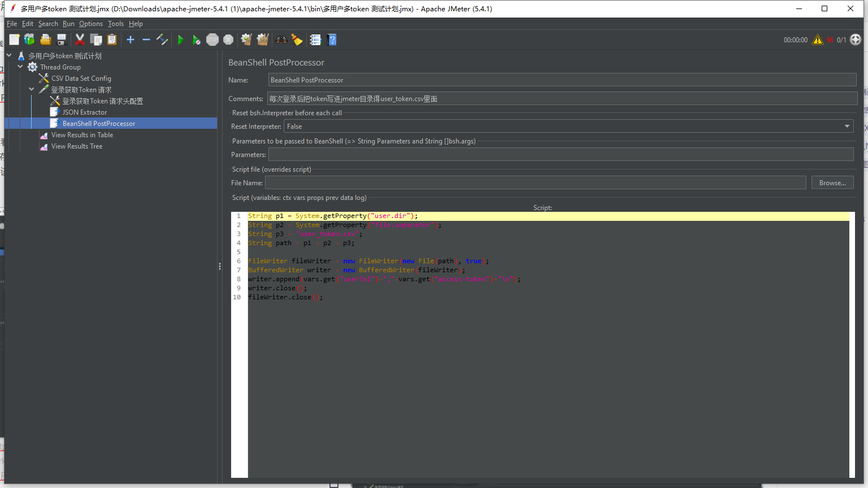The width and height of the screenshot is (868, 488).
Task: Start the test with green play icon
Action: pos(181,40)
